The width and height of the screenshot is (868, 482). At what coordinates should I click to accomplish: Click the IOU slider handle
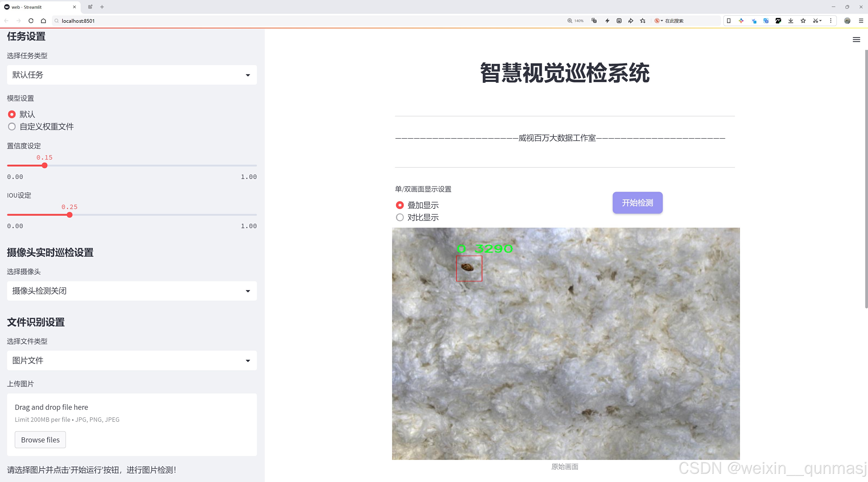click(69, 215)
